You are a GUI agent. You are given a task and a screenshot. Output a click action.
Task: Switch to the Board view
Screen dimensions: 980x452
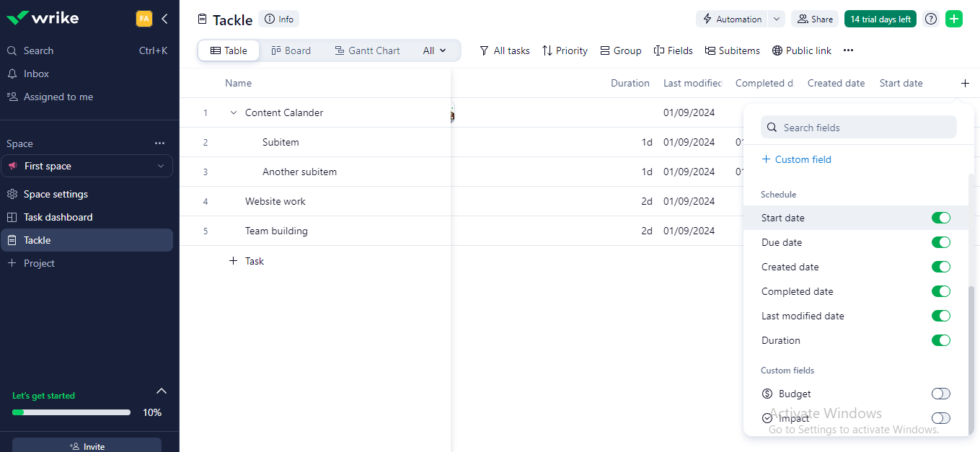click(x=291, y=50)
